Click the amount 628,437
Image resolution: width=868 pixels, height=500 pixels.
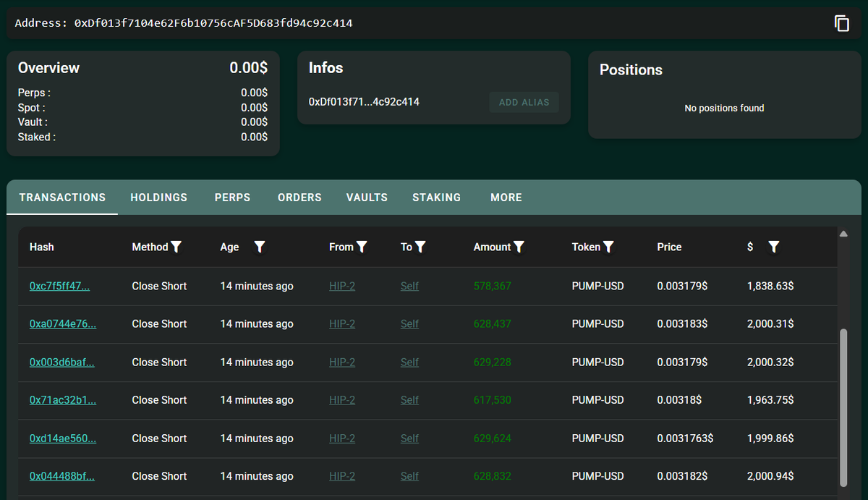pos(492,323)
